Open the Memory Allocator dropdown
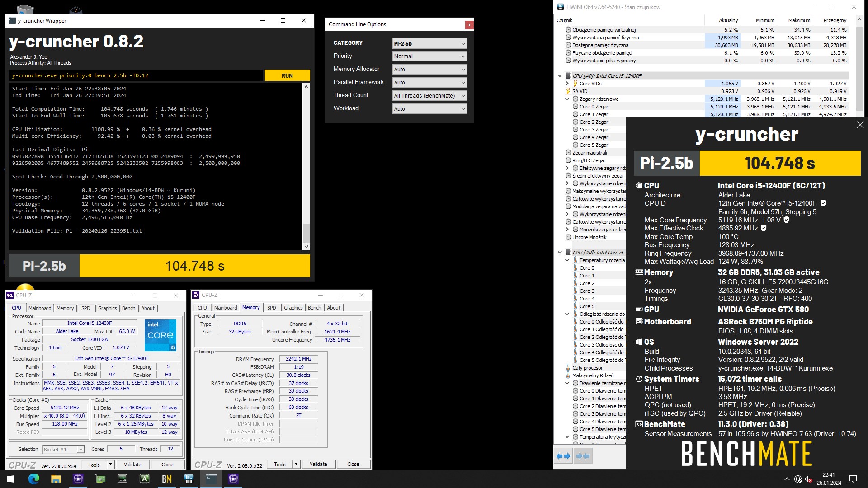Viewport: 868px width, 488px height. (429, 70)
